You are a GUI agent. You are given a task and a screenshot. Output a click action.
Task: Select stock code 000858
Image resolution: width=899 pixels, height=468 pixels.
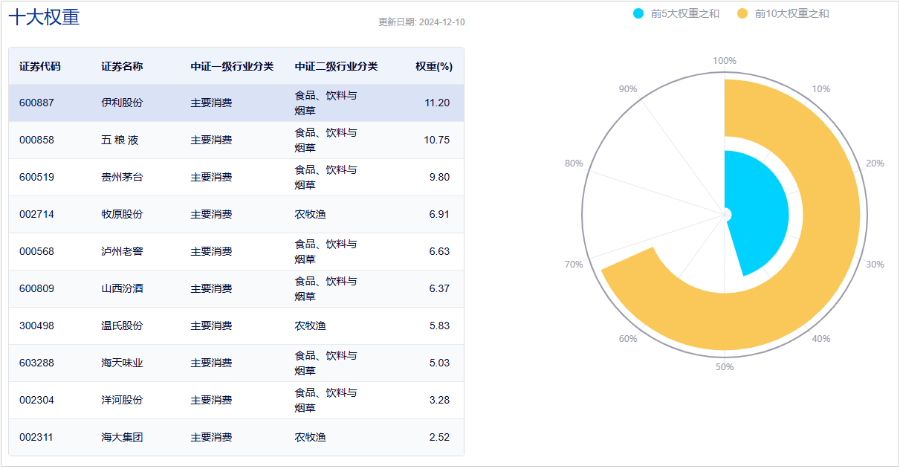[37, 140]
